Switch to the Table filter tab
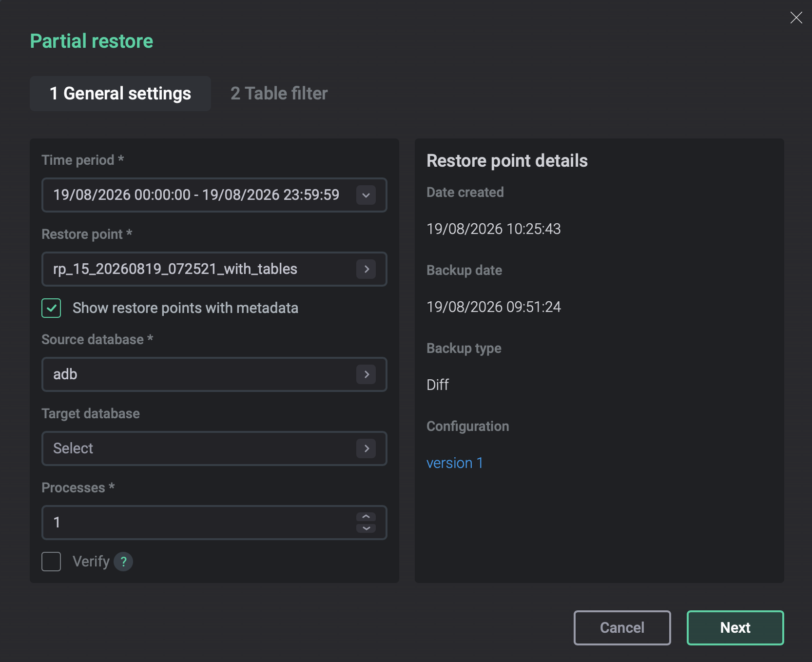 [279, 94]
